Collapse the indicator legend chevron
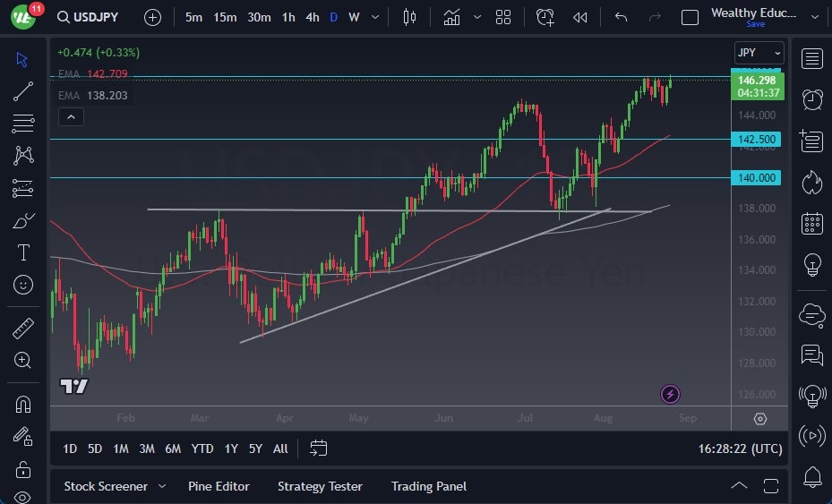832x504 pixels. (70, 116)
